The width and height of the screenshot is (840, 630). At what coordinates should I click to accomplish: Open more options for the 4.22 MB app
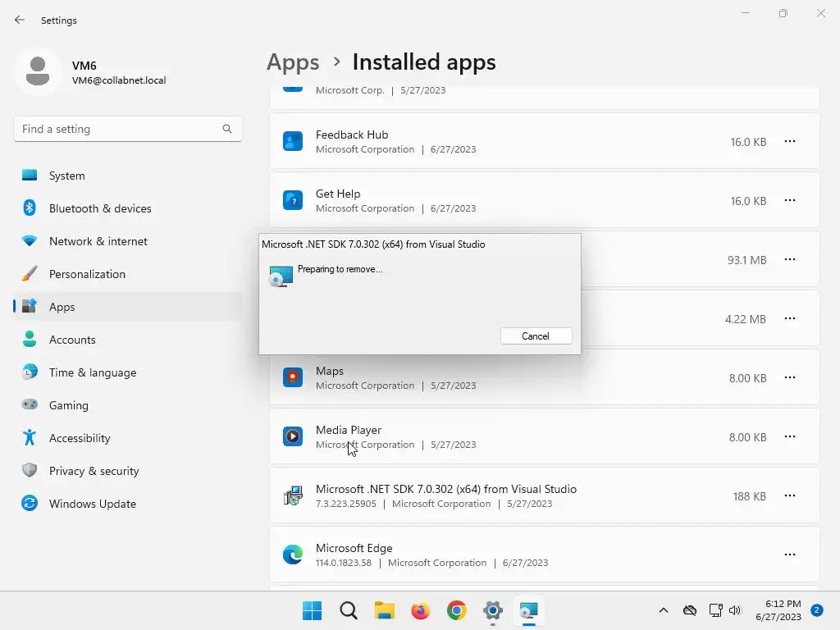pos(790,318)
